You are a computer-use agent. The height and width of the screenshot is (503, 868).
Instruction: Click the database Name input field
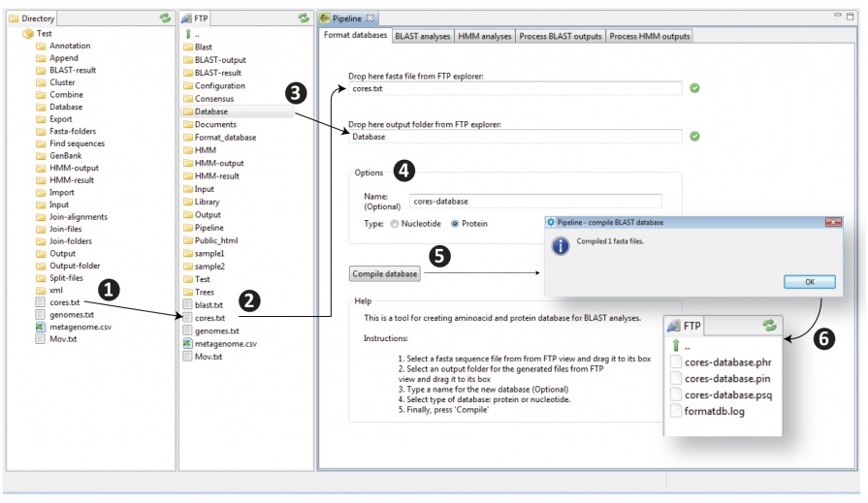[534, 202]
